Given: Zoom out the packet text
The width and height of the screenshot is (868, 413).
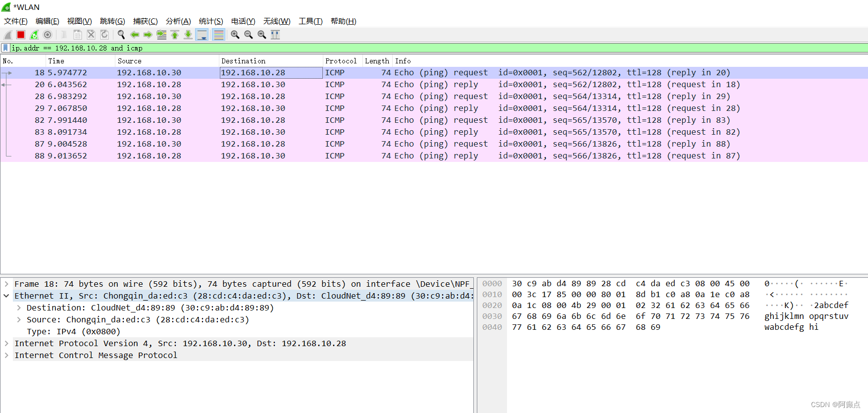Looking at the screenshot, I should coord(249,35).
